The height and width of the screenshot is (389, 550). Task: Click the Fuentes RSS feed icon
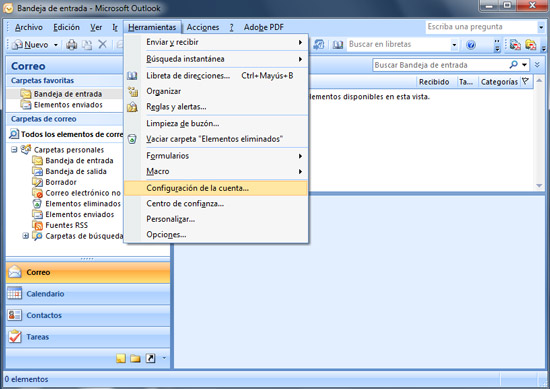[38, 225]
